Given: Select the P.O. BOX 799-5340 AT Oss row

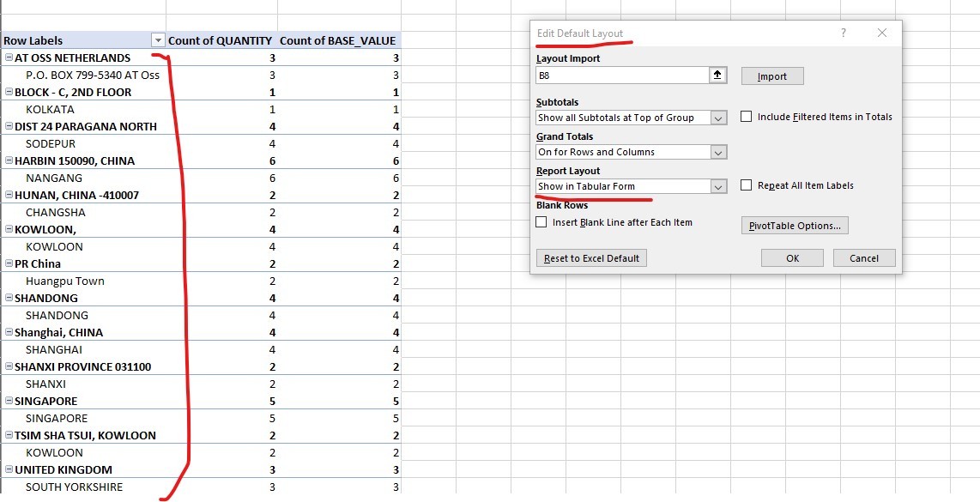Looking at the screenshot, I should pyautogui.click(x=93, y=75).
